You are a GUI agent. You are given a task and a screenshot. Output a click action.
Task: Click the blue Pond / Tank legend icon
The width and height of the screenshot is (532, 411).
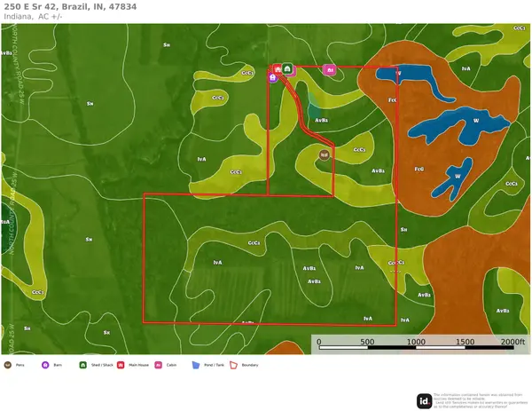pyautogui.click(x=196, y=365)
